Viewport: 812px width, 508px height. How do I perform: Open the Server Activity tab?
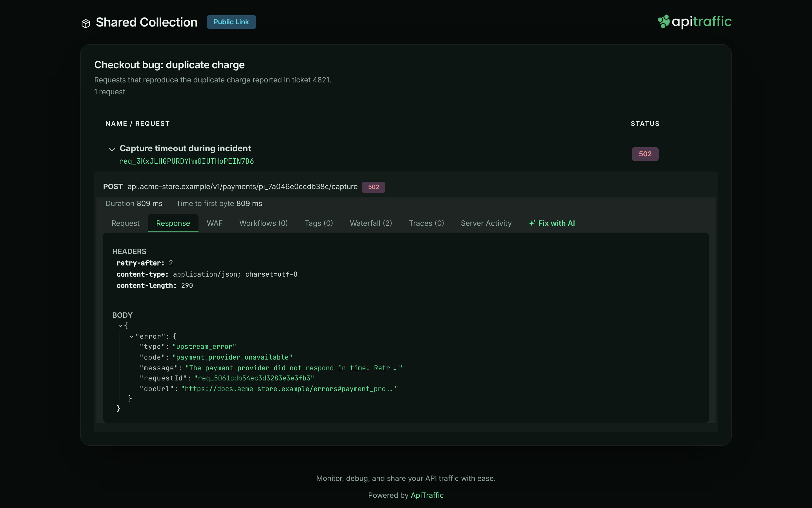click(x=486, y=223)
